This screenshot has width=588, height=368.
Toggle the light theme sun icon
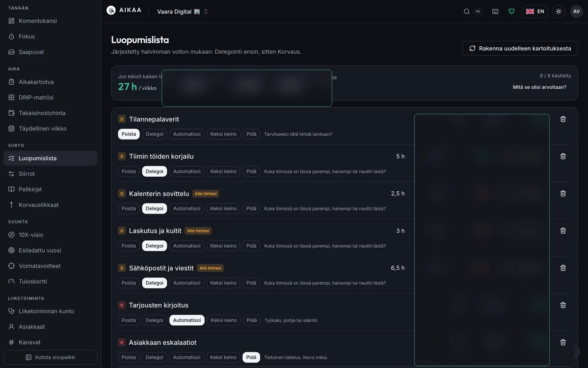(559, 11)
